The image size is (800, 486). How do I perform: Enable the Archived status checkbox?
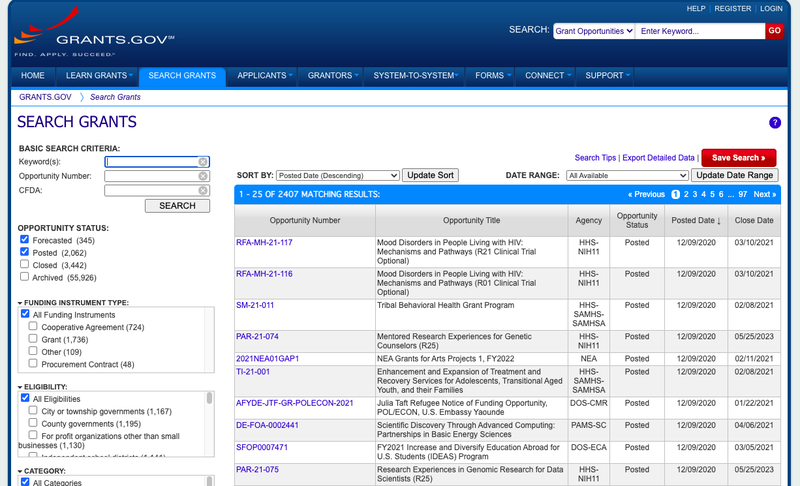(x=24, y=276)
